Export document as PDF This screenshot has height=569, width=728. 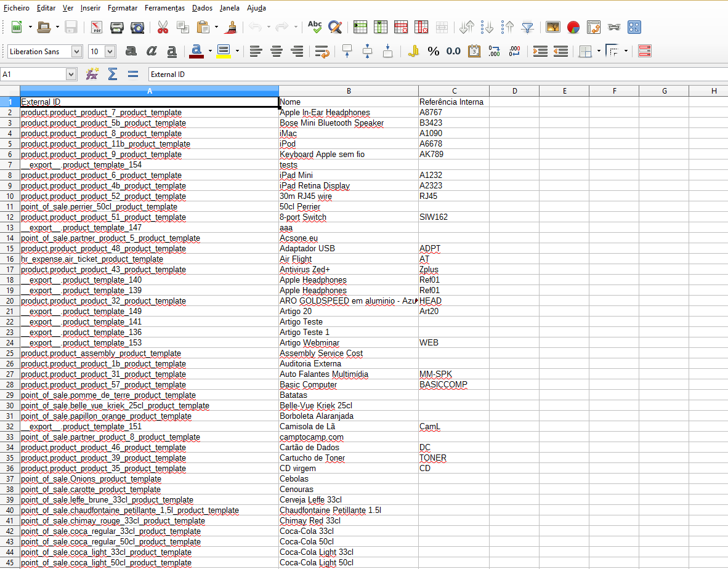point(97,27)
